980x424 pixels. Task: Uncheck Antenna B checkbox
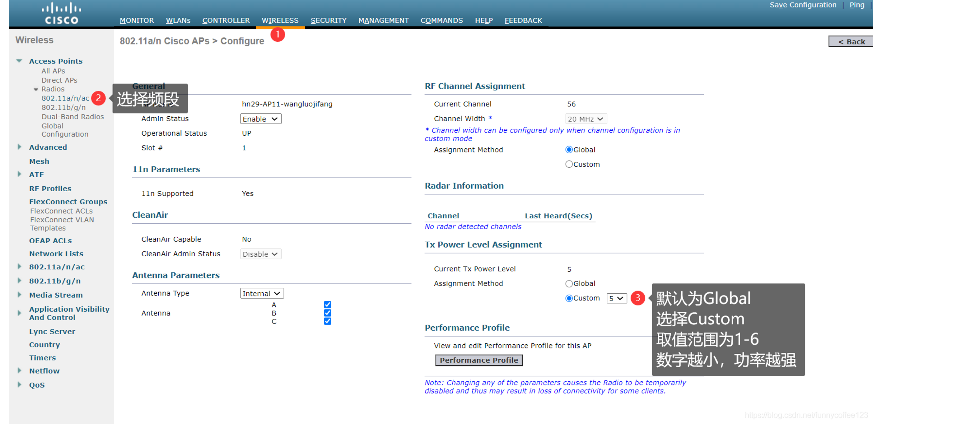[x=327, y=313]
